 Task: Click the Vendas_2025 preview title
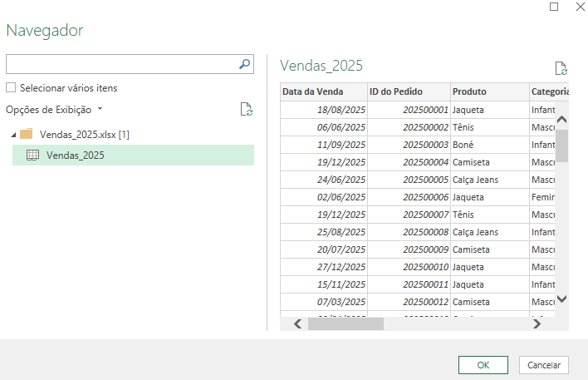[x=321, y=66]
